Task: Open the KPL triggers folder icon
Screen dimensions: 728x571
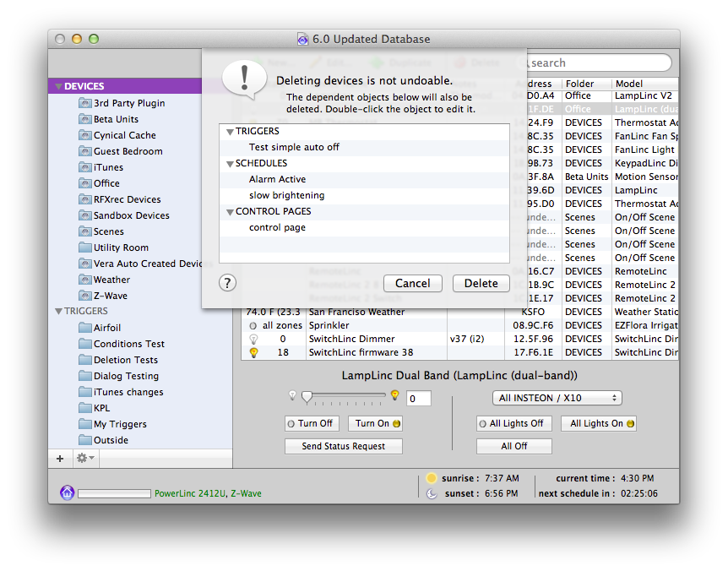Action: click(85, 408)
